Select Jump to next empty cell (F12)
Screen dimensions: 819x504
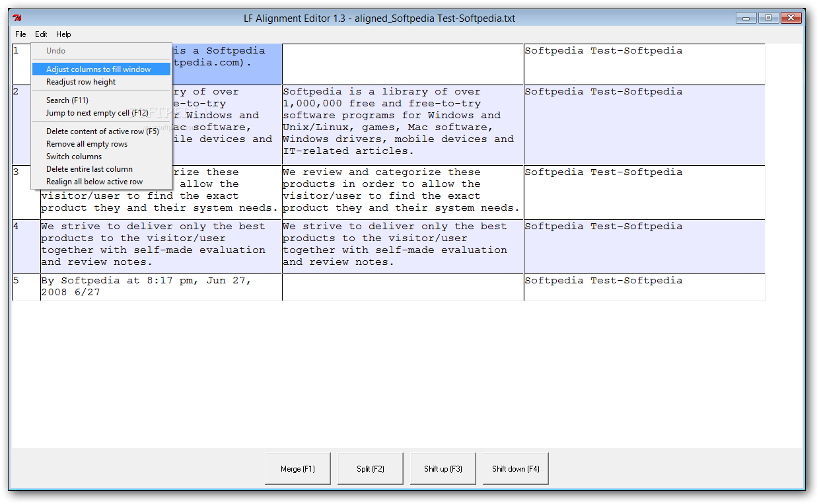pyautogui.click(x=101, y=113)
